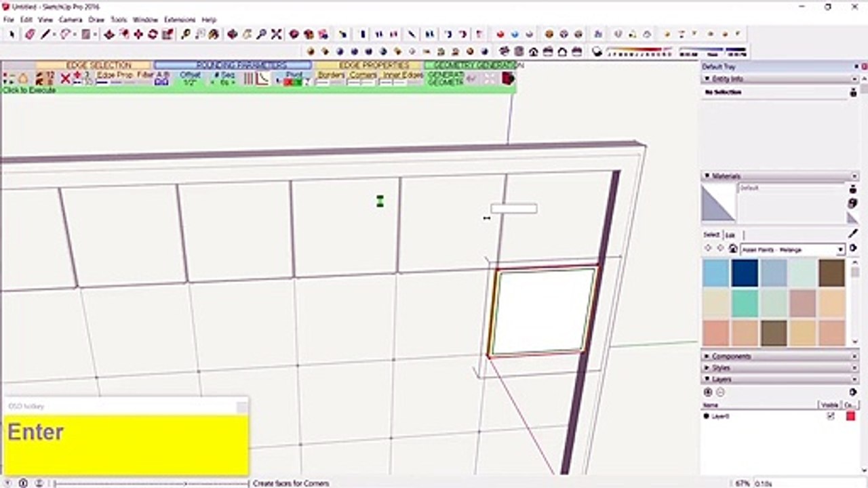
Task: Click the Zoom Extents tool
Action: (276, 34)
